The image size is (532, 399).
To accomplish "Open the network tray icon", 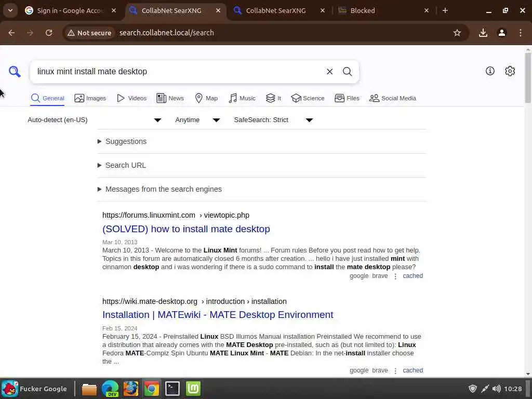I will (x=485, y=389).
